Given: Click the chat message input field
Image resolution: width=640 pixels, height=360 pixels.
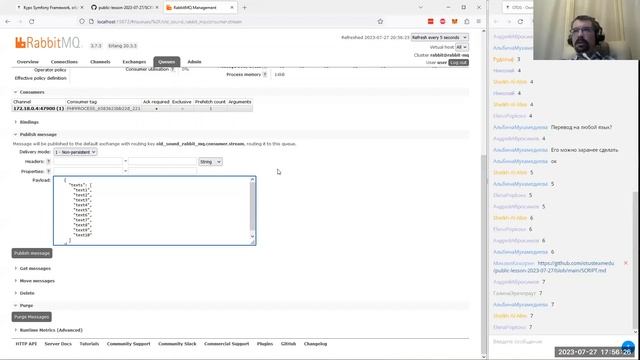Looking at the screenshot, I should pos(555,341).
